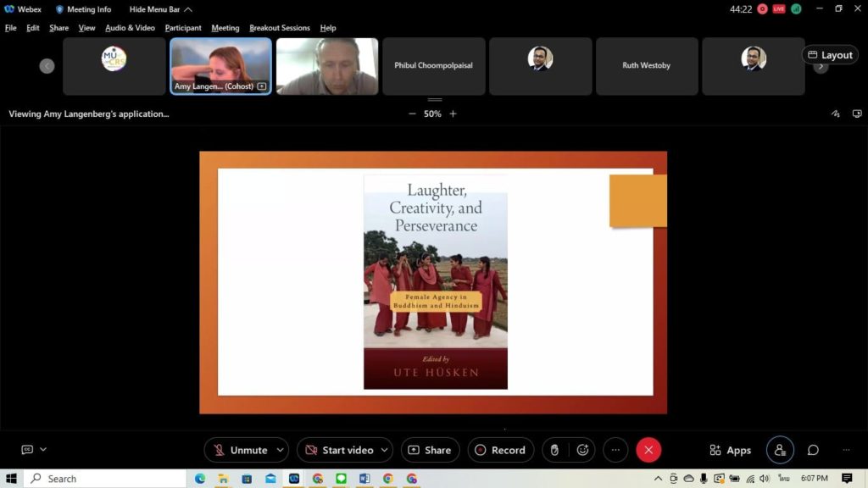
Task: Select Ruth Westoby's participant tile
Action: click(x=647, y=66)
